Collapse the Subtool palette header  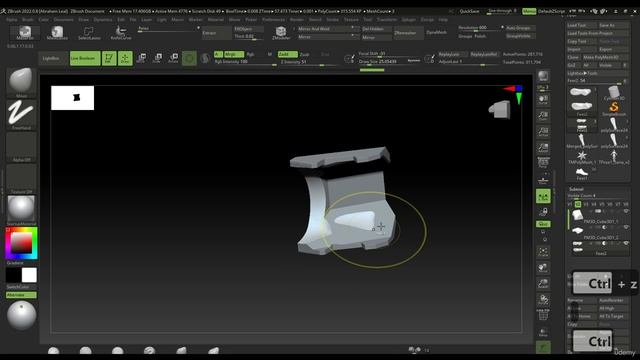(x=576, y=189)
